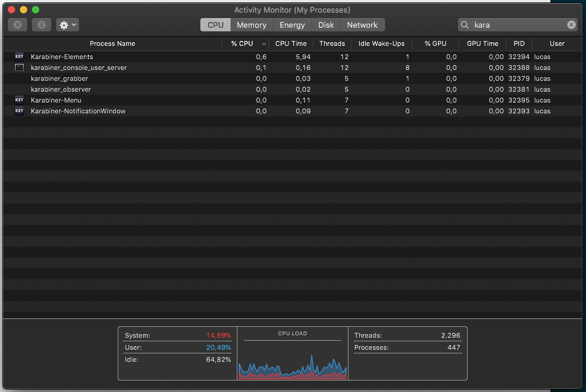Click the Quit Process stop icon
The height and width of the screenshot is (392, 586).
pos(18,25)
